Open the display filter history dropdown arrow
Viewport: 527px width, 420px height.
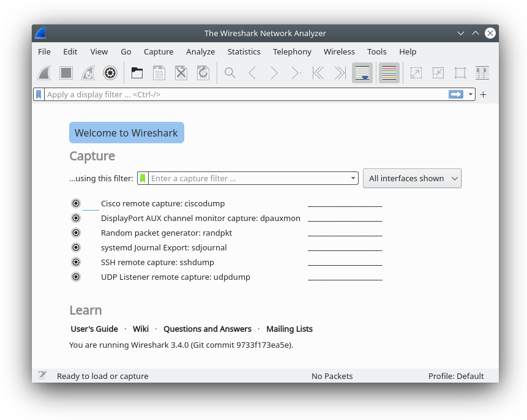[x=471, y=94]
